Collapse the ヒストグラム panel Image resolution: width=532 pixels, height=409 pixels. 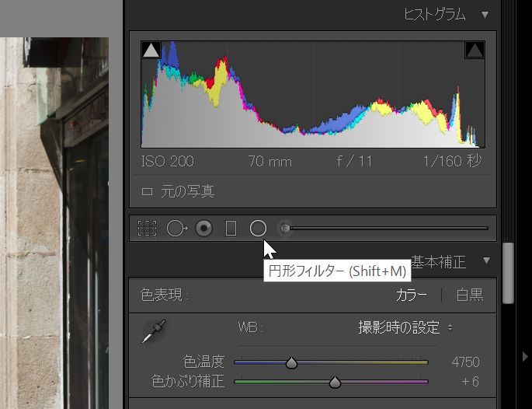[485, 15]
